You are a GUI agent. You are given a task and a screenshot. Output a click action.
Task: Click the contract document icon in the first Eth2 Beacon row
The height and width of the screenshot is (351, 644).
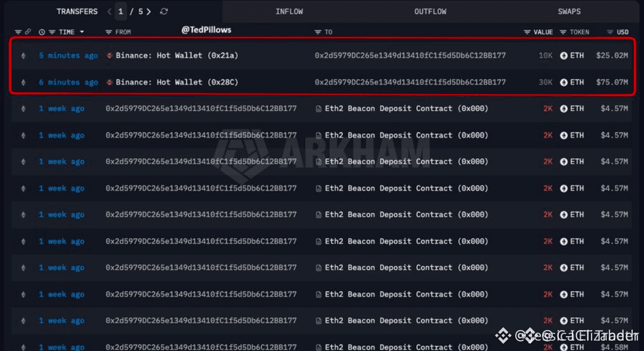[318, 109]
